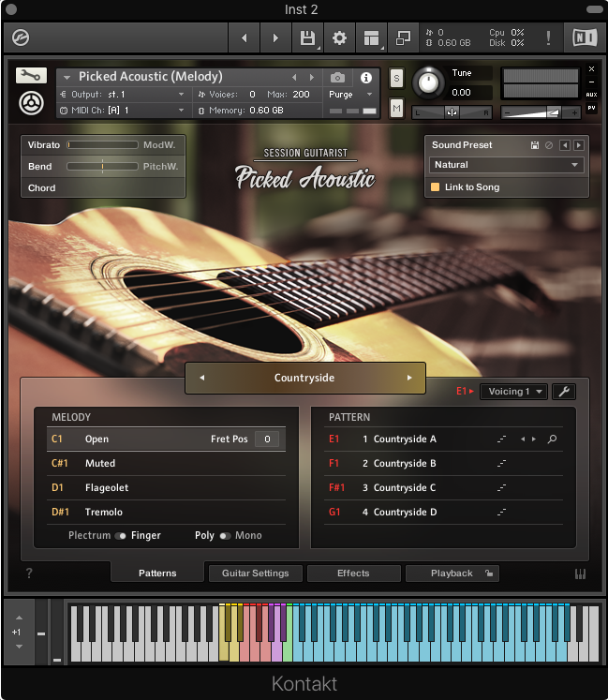This screenshot has width=608, height=700.
Task: Select the C#1 Muted articulation
Action: (x=166, y=464)
